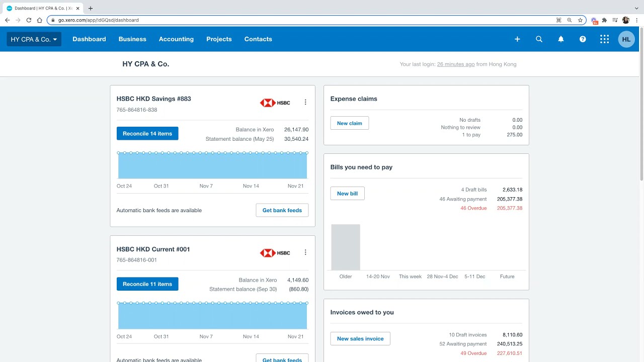Click the HSBC logo on the Current card

[275, 253]
